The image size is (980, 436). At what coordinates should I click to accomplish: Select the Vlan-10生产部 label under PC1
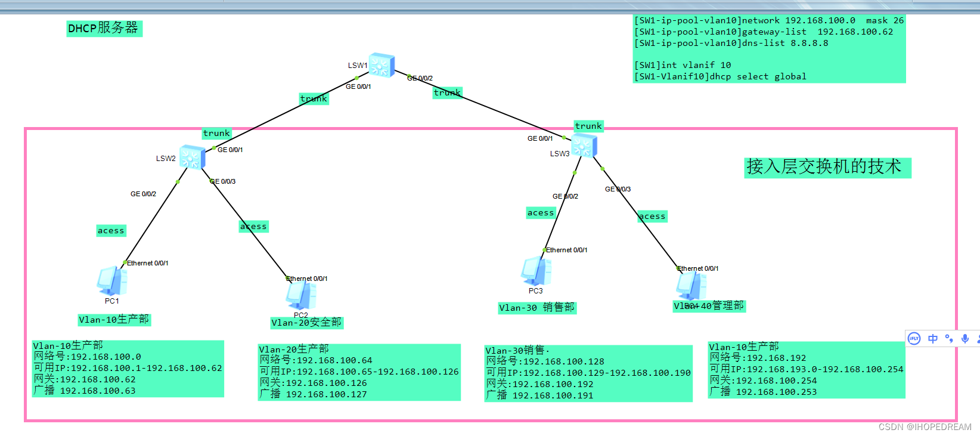click(114, 320)
